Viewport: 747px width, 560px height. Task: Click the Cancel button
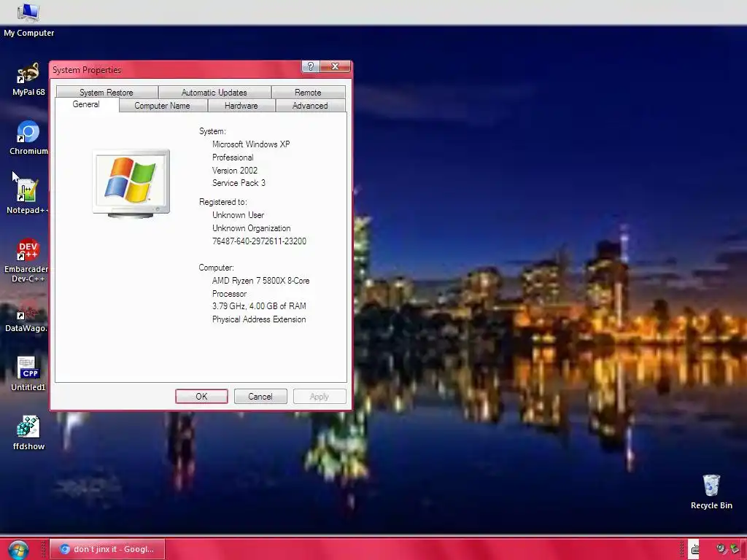coord(260,396)
